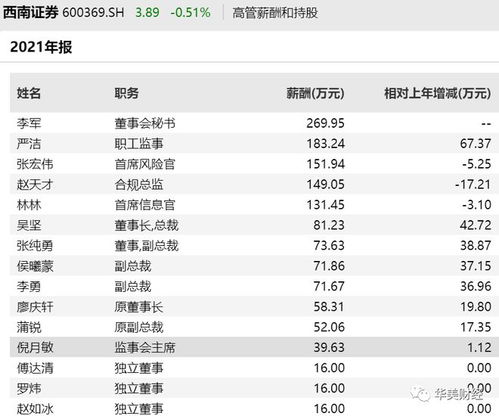Click the change value 37.15
Screen dimensions: 499x416
476,266
